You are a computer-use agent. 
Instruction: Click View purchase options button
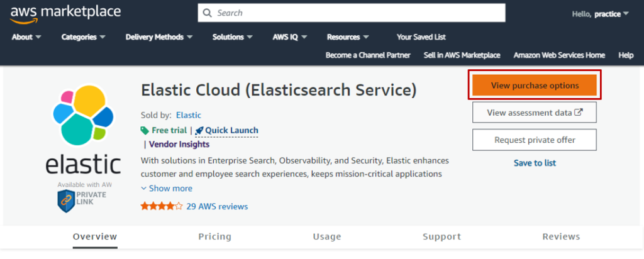(x=535, y=85)
